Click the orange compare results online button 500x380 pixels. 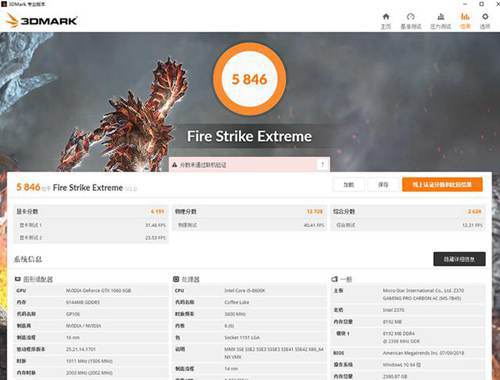point(442,185)
